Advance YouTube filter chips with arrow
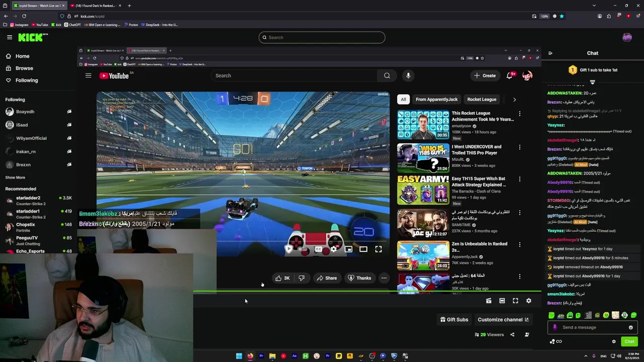This screenshot has height=362, width=644. click(514, 100)
